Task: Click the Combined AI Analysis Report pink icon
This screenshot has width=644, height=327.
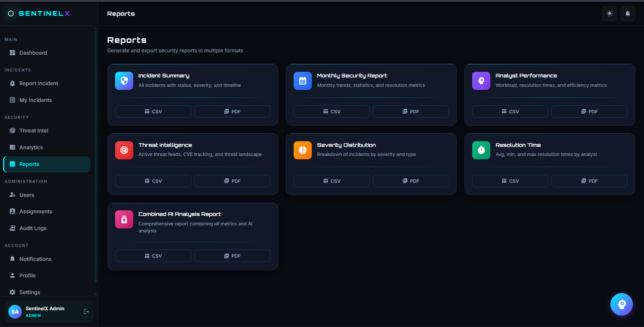Action: [124, 219]
